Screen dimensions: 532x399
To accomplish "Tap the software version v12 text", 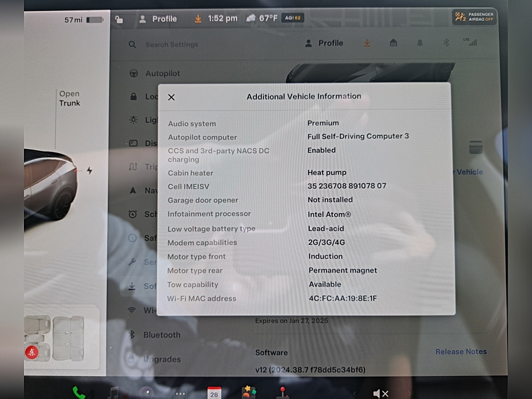I will 310,370.
